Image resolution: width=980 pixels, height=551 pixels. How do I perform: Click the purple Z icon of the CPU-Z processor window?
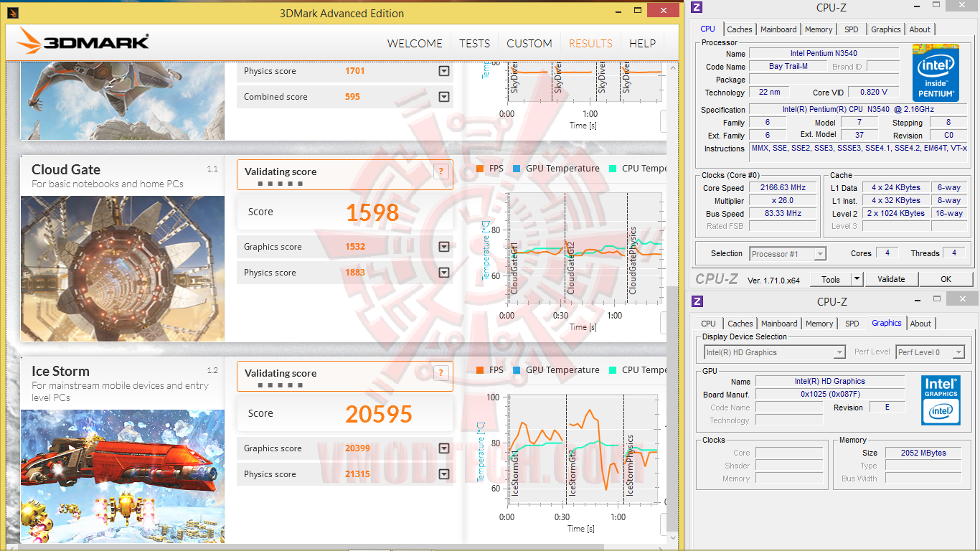697,8
